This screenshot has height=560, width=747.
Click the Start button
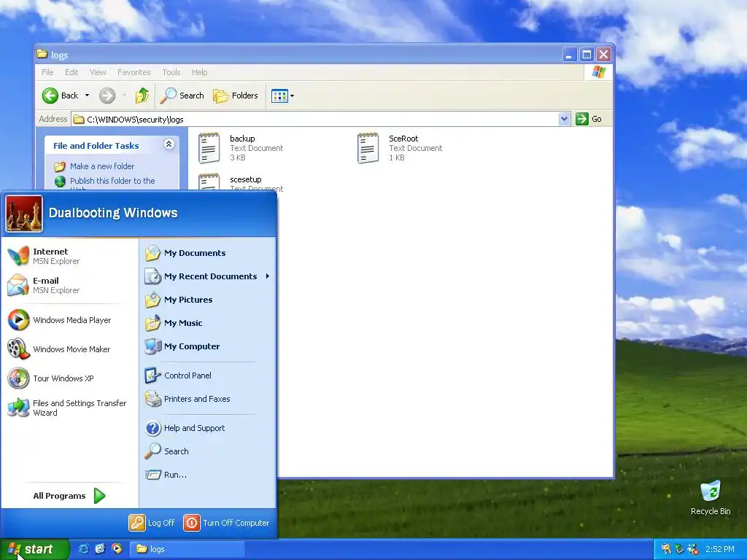click(x=34, y=549)
